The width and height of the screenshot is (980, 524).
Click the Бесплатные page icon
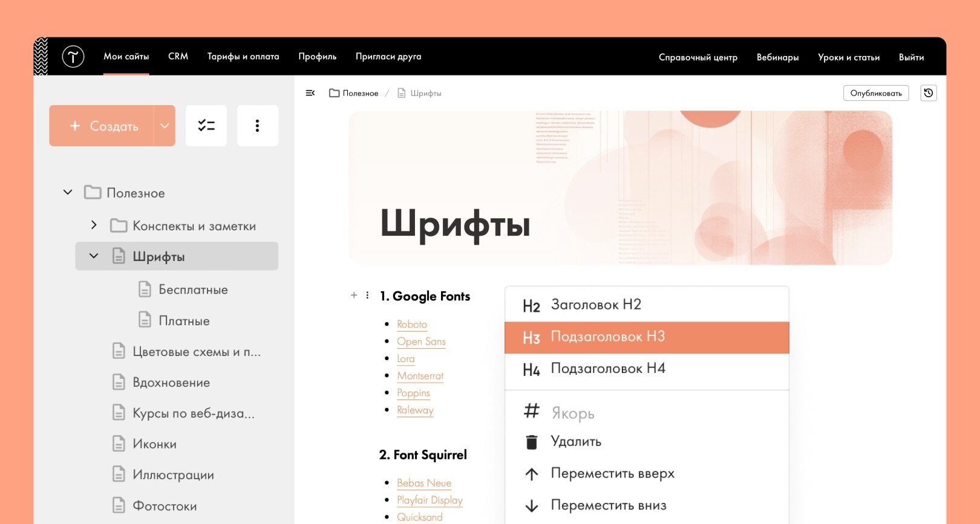145,289
